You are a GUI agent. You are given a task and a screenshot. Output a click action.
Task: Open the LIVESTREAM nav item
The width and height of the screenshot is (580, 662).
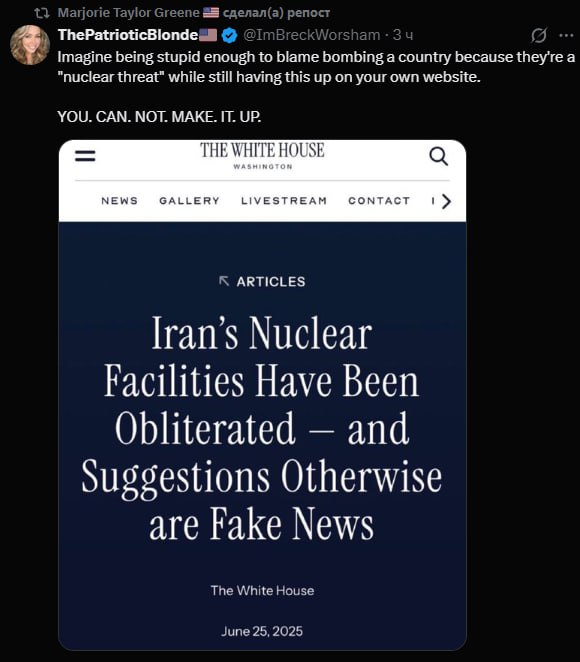tap(284, 201)
